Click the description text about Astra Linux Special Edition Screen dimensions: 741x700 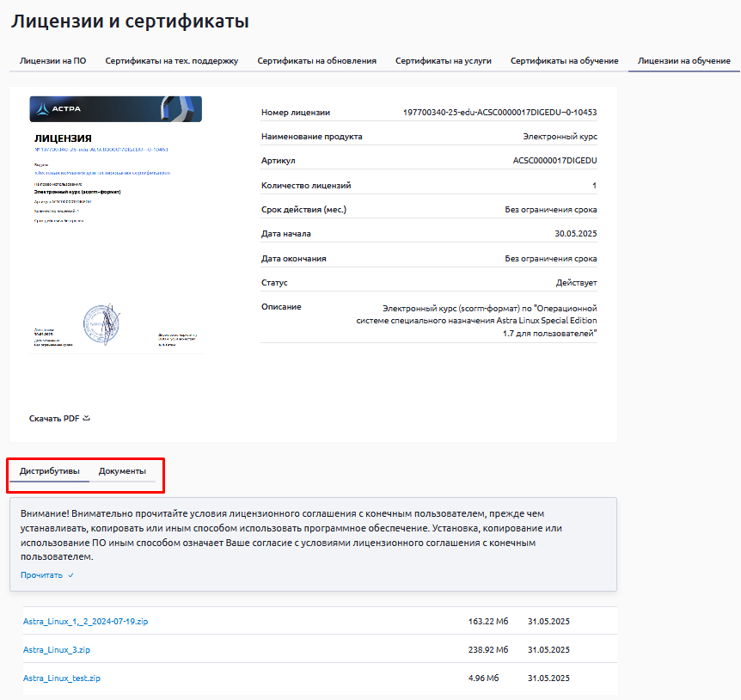476,321
